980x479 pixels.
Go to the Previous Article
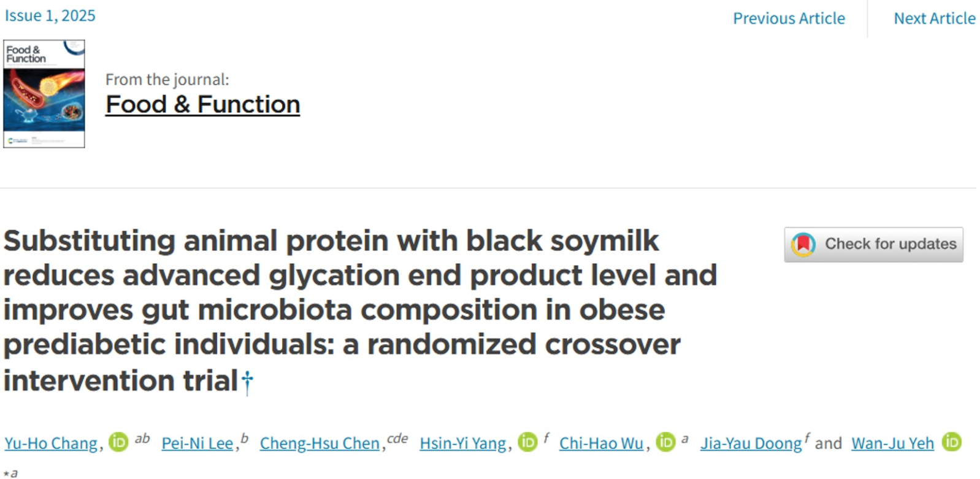coord(789,18)
